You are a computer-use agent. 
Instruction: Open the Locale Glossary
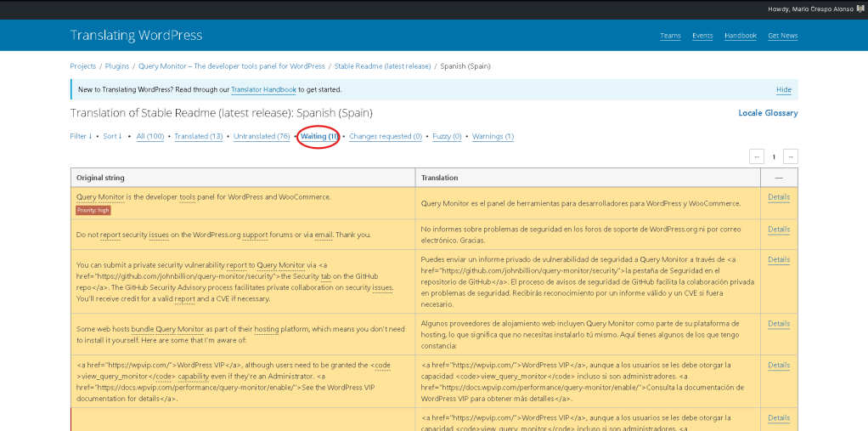768,113
